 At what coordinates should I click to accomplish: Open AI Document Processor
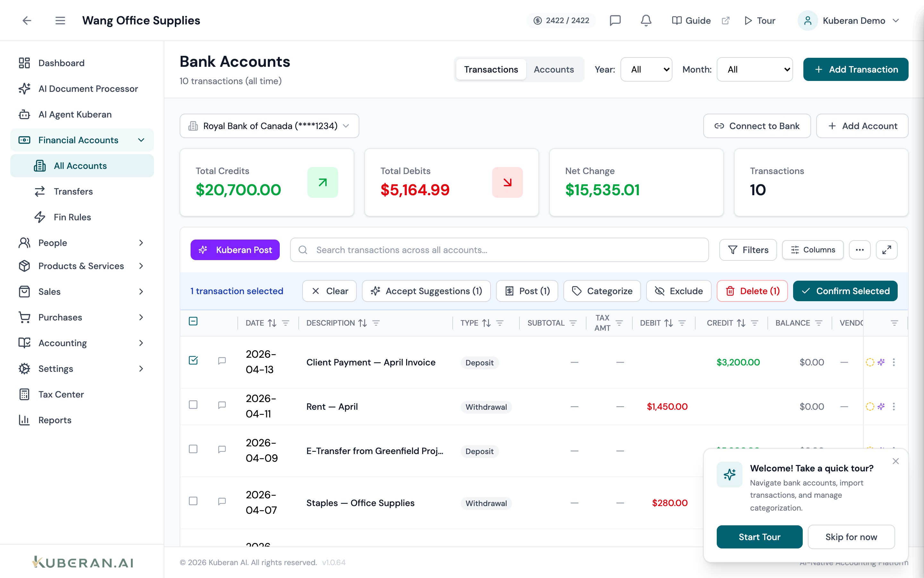click(x=82, y=89)
